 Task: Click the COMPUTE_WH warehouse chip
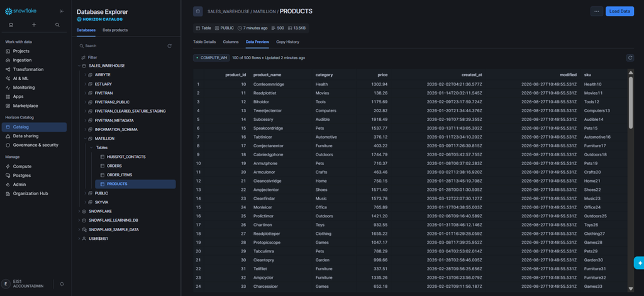[x=211, y=58]
